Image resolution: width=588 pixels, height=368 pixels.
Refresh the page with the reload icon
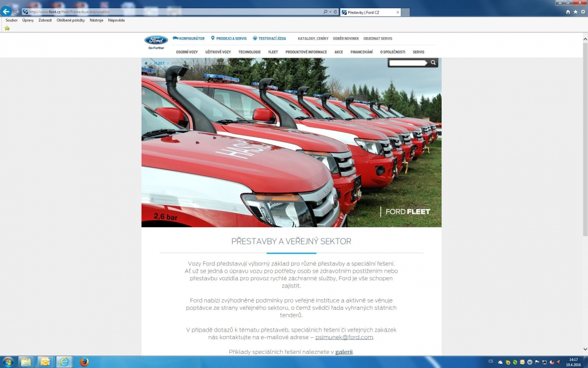click(x=335, y=12)
